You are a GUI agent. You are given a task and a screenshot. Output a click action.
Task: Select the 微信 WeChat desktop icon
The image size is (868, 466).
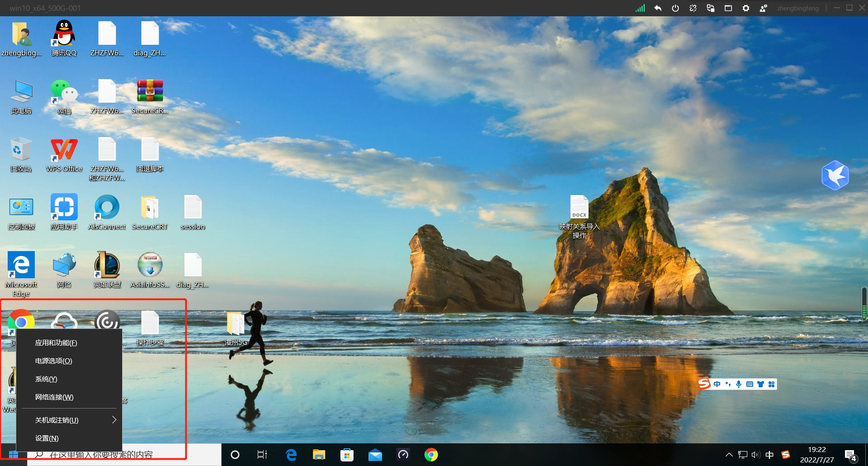tap(64, 96)
